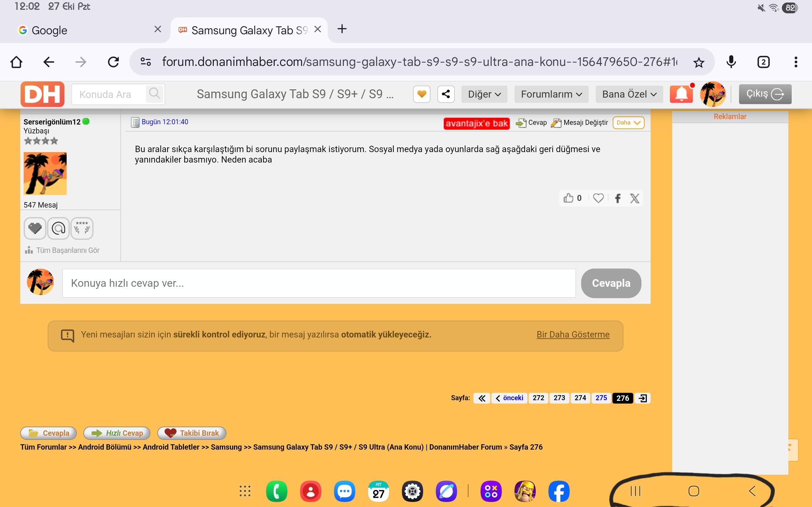This screenshot has width=812, height=507.
Task: Share the post via X icon
Action: (x=634, y=198)
